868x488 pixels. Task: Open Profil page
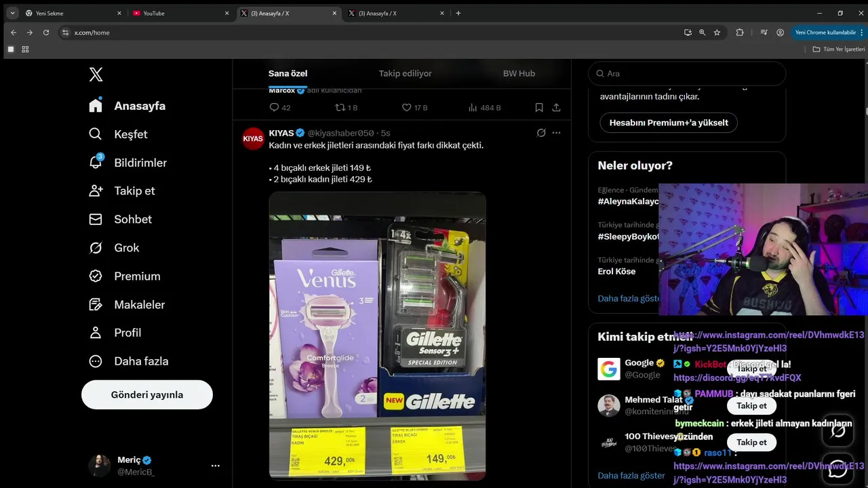click(x=116, y=333)
